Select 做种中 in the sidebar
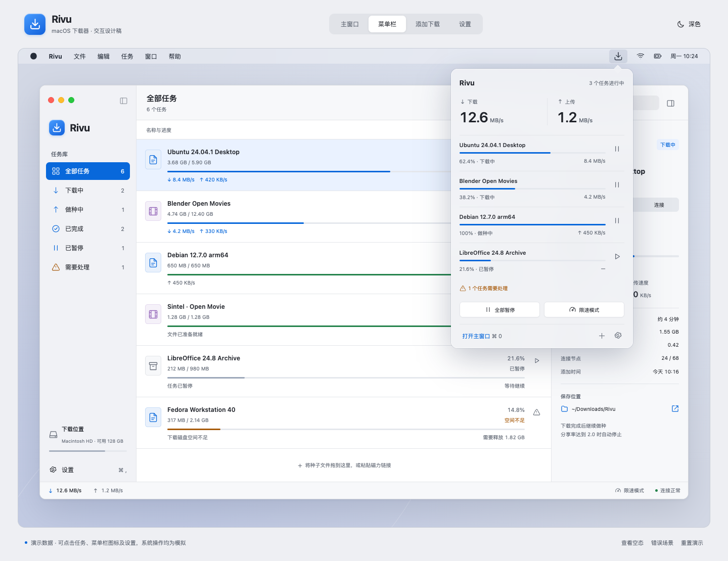The height and width of the screenshot is (561, 728). point(88,210)
